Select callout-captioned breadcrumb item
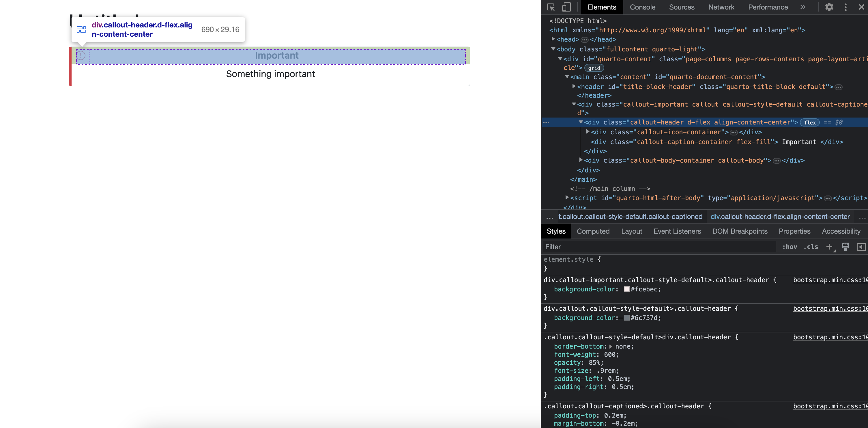Screen dimensions: 868x428 pyautogui.click(x=630, y=217)
